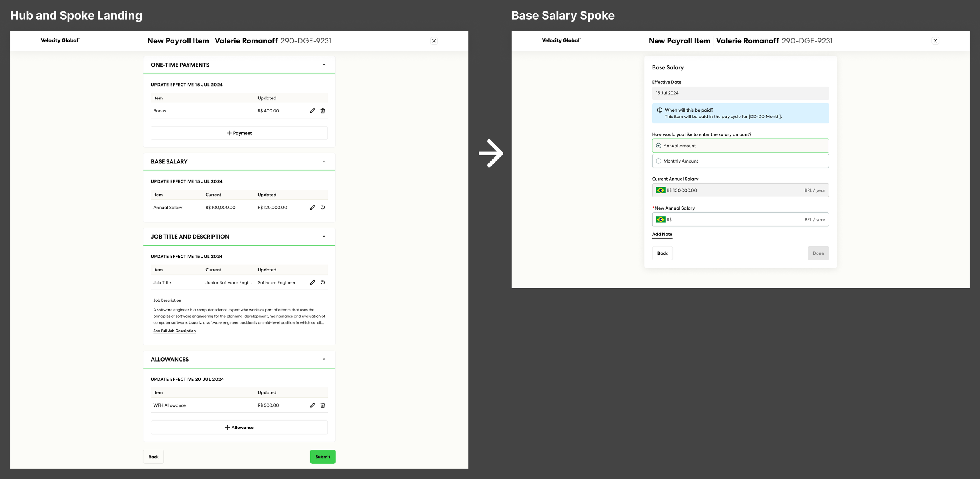Delete the Bonus payment trash icon
Viewport: 980px width, 479px height.
[323, 111]
